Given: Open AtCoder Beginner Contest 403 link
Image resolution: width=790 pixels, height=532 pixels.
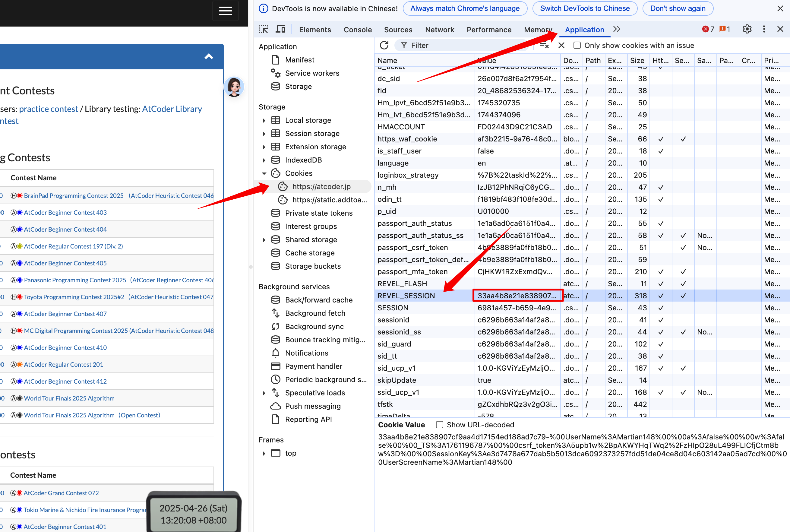Looking at the screenshot, I should (65, 213).
